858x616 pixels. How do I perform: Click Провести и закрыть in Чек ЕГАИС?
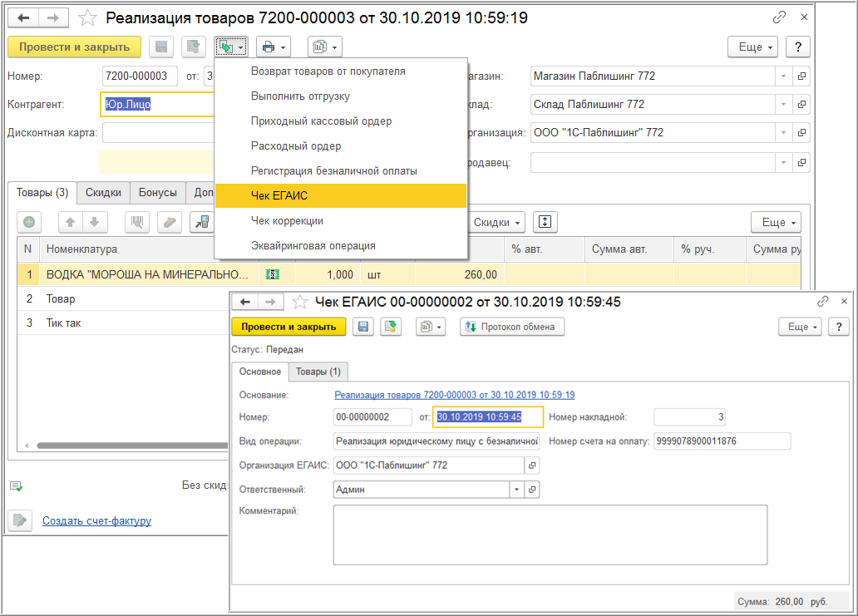coord(289,328)
